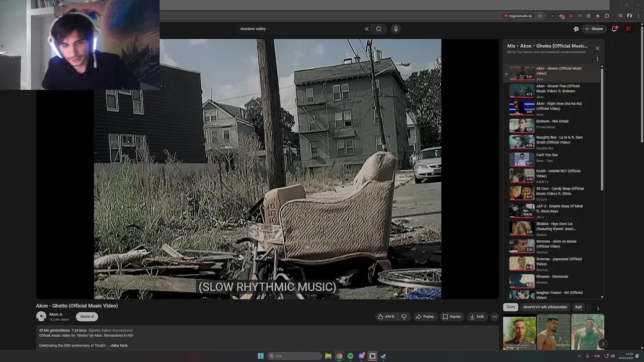644x362 pixels.
Task: Dislike the video
Action: tap(404, 317)
